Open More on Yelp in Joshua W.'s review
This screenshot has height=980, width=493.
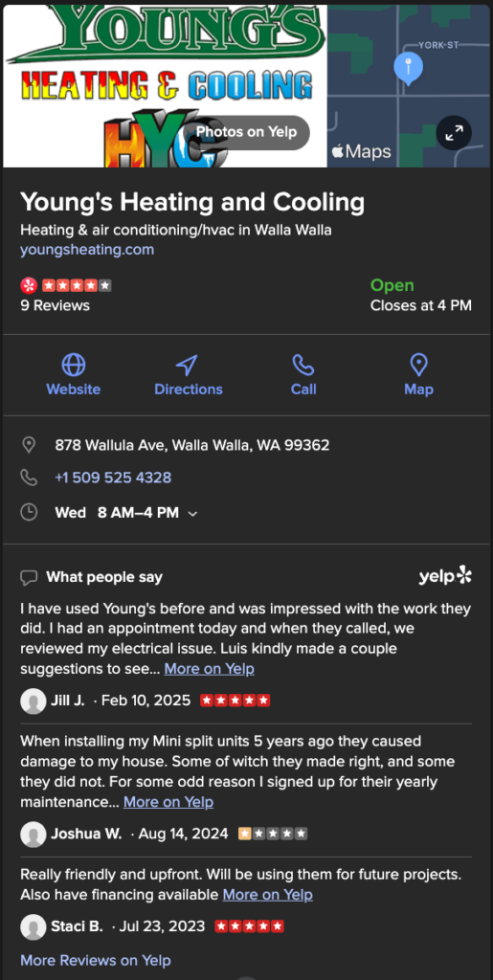tap(168, 802)
